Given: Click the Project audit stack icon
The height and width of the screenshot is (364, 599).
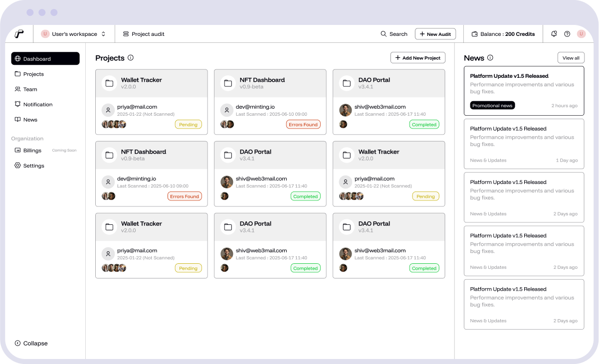Looking at the screenshot, I should point(126,34).
